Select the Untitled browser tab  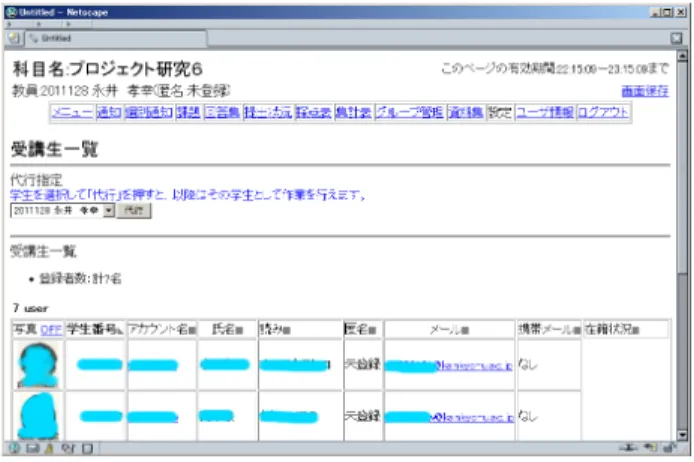pyautogui.click(x=116, y=38)
